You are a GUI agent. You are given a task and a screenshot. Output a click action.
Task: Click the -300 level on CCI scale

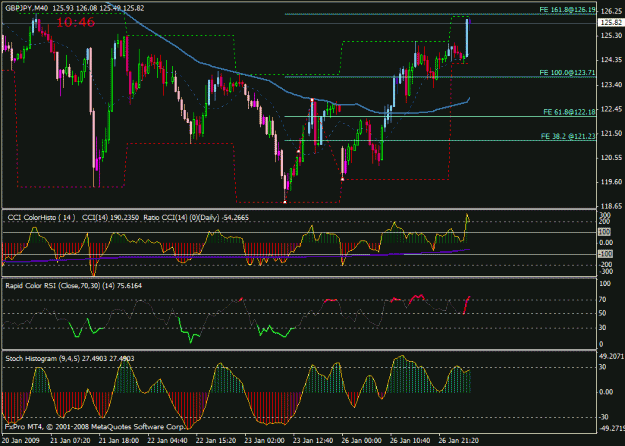(605, 272)
